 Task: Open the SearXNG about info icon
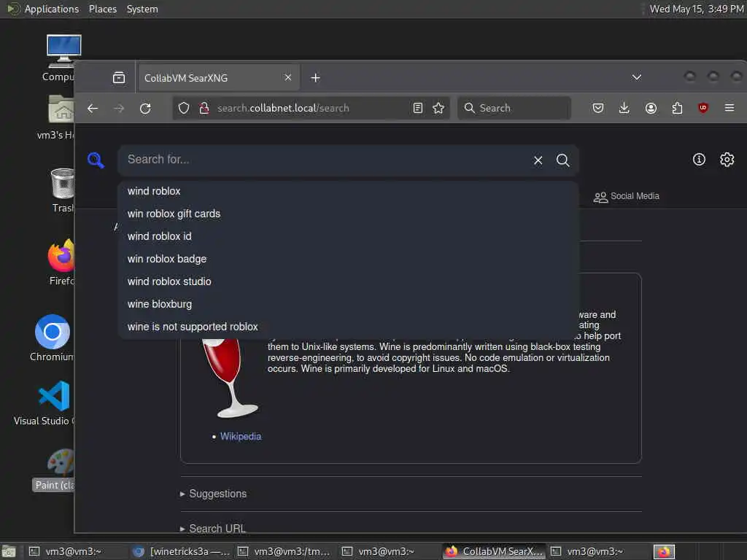pos(699,160)
